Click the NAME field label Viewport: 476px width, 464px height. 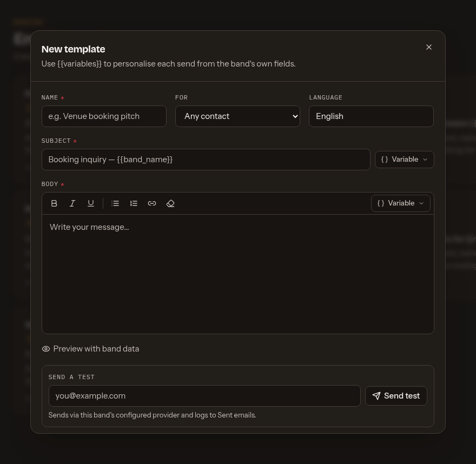click(x=50, y=97)
